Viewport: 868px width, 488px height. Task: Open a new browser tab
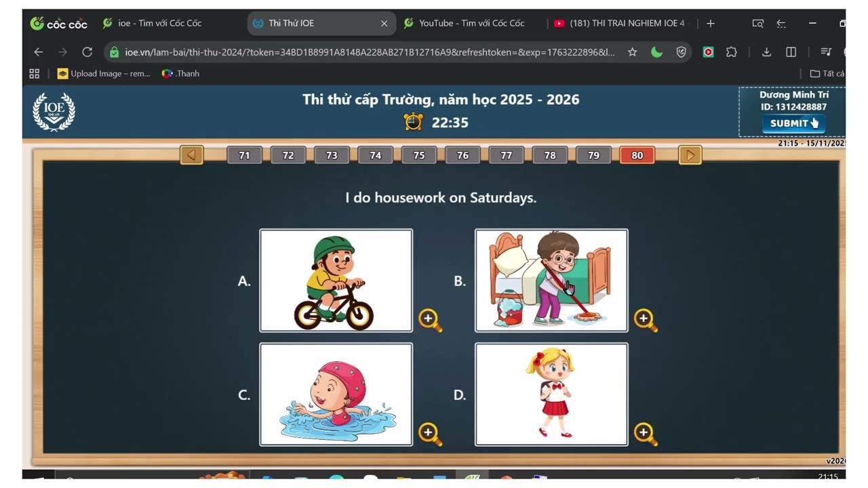click(x=710, y=23)
